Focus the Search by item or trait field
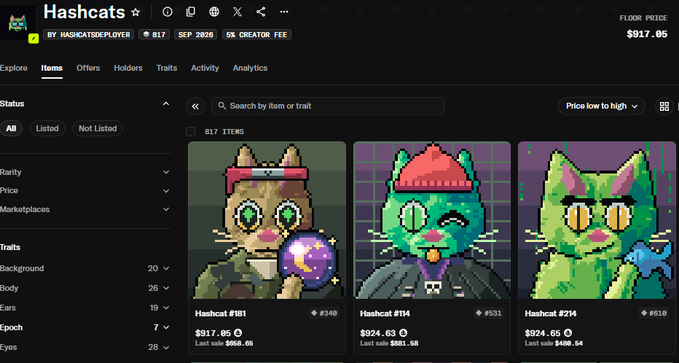 (328, 106)
